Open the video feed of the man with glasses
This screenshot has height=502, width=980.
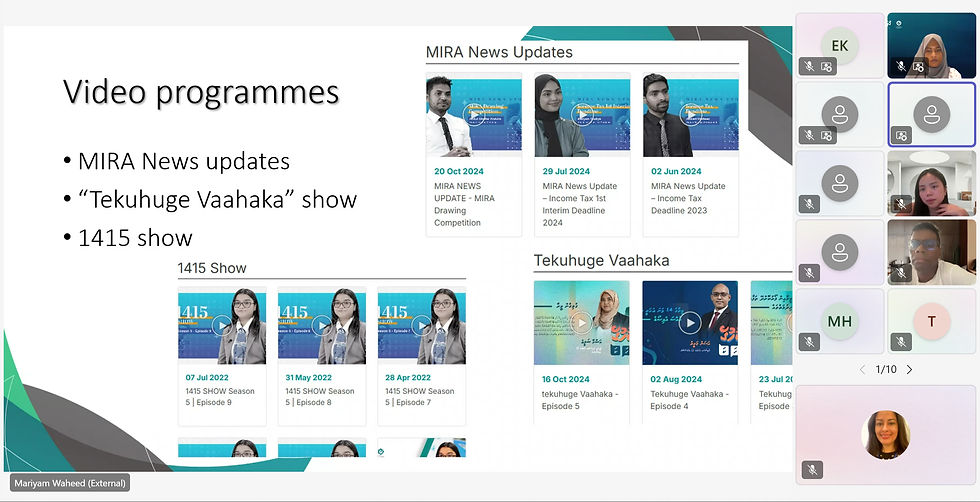pos(932,252)
